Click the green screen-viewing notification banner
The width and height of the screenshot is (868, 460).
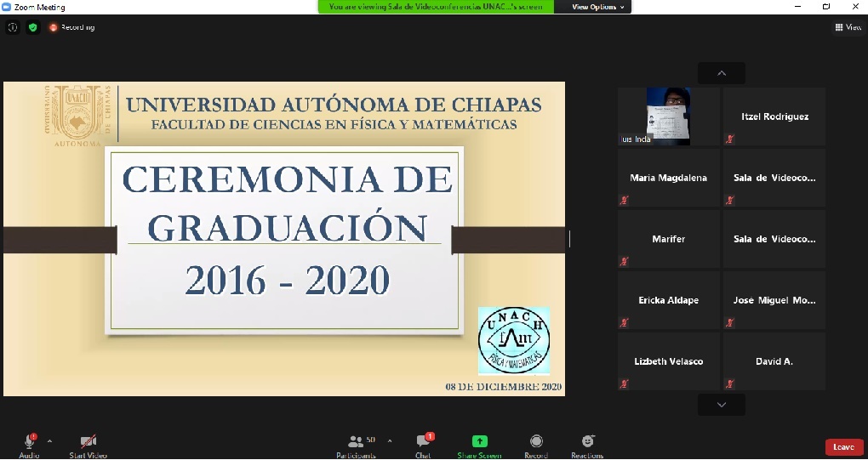point(436,7)
